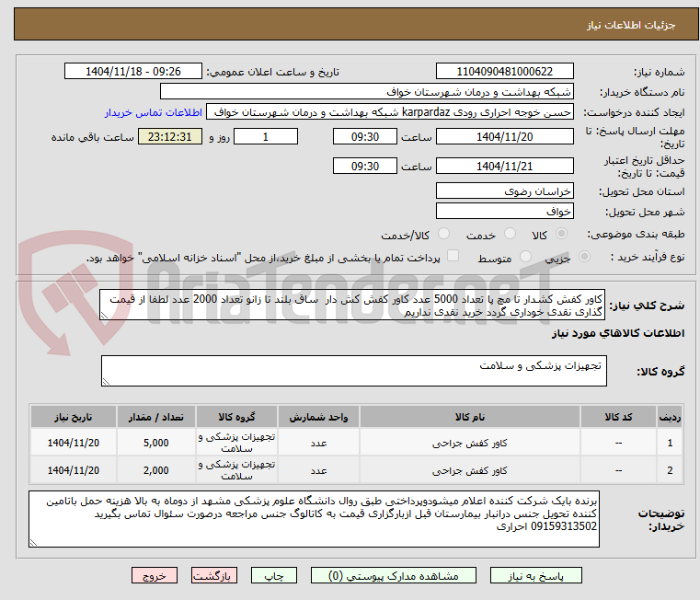Click the کد کالا column header
This screenshot has height=600, width=700.
tap(618, 417)
